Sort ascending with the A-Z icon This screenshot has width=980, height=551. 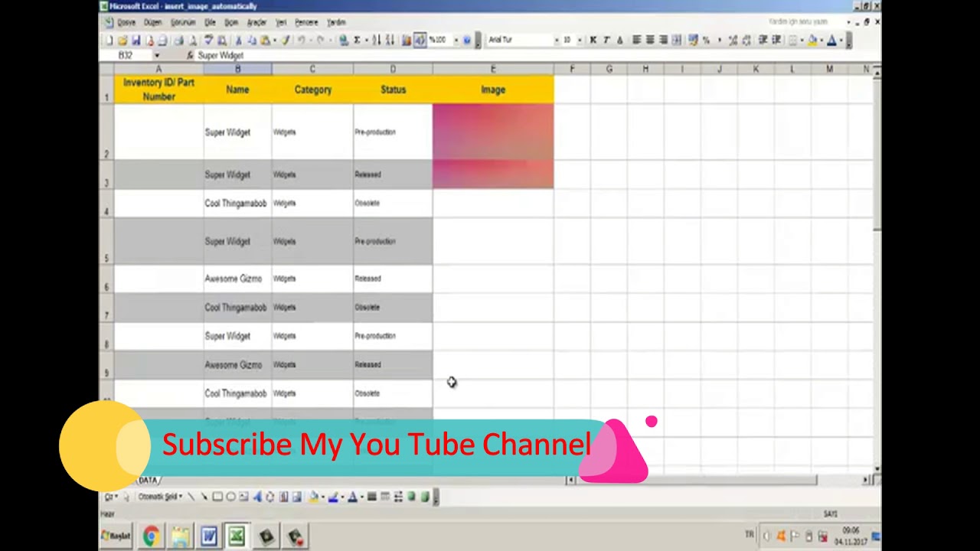[376, 40]
